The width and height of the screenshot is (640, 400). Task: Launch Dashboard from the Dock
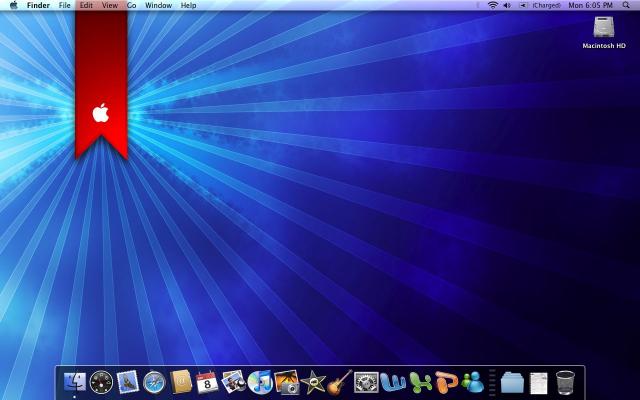click(x=101, y=382)
